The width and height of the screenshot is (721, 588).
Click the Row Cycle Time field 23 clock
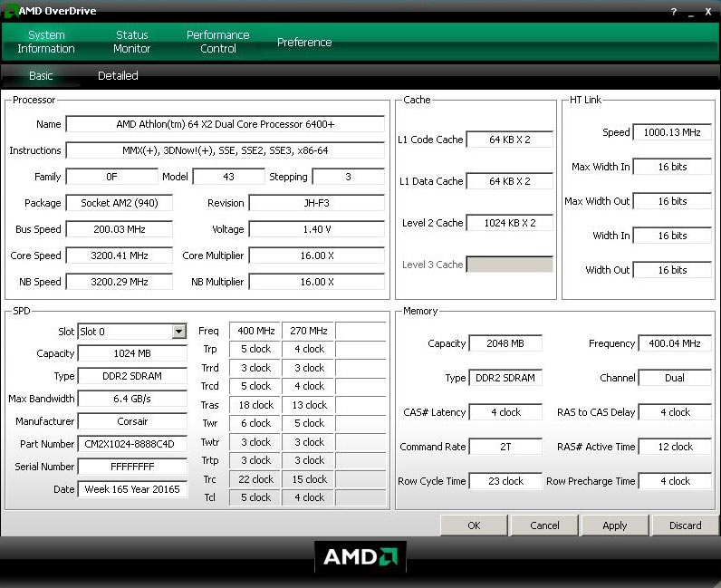(x=505, y=481)
